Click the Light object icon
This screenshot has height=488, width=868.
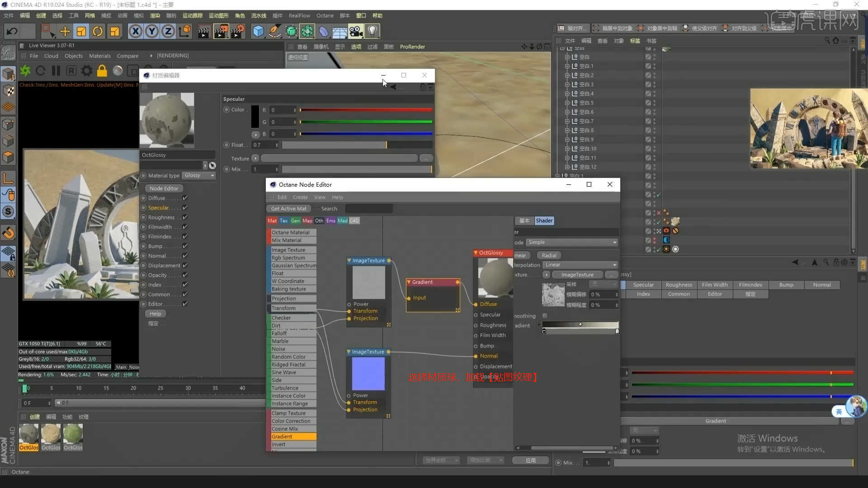pos(372,31)
